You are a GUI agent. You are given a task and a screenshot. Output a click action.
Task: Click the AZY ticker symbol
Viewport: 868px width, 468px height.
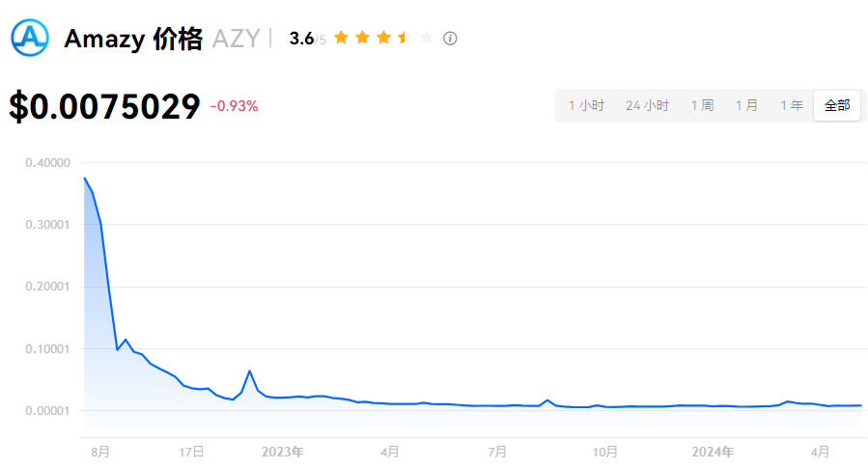(236, 39)
